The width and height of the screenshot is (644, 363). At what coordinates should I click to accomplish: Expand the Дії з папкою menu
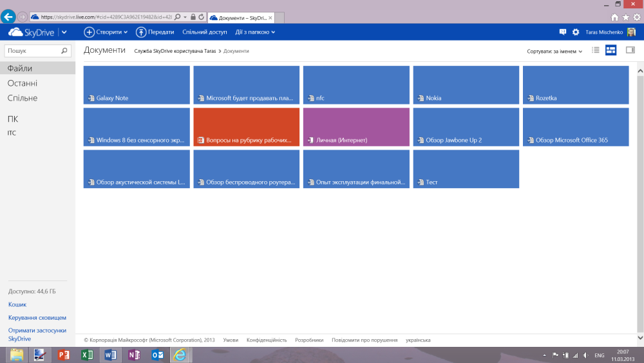[x=255, y=32]
